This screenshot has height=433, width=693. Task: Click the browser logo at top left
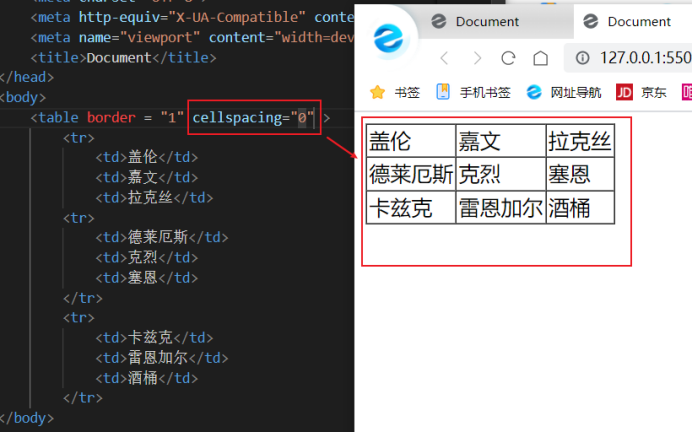click(388, 38)
